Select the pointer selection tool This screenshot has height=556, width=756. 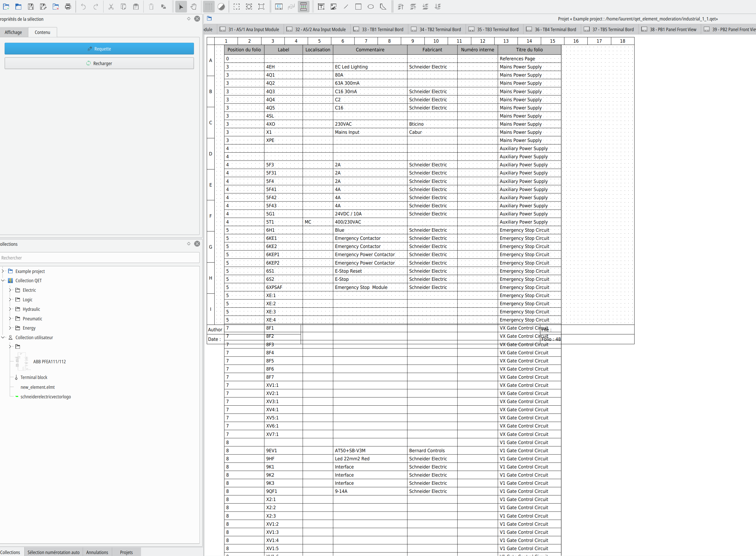181,6
